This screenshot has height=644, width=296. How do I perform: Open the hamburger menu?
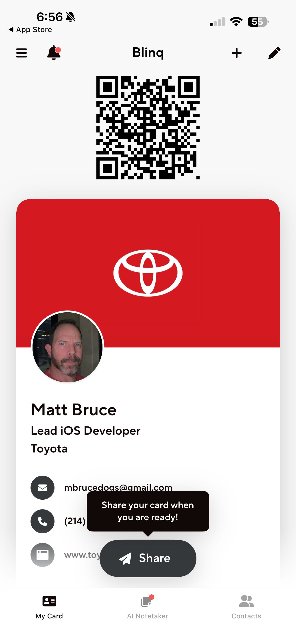click(22, 53)
